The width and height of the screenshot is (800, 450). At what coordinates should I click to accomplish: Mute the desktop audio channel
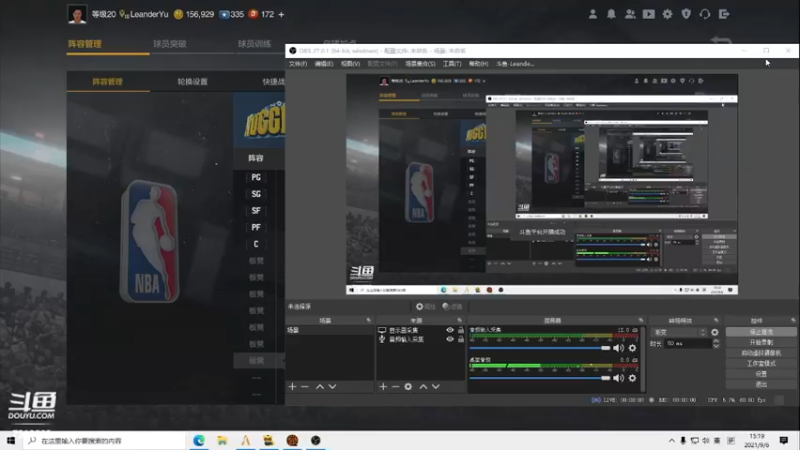(618, 378)
